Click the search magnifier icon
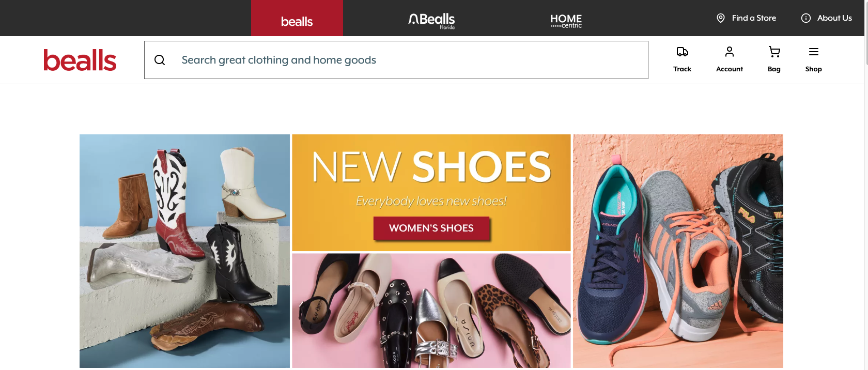 (160, 60)
